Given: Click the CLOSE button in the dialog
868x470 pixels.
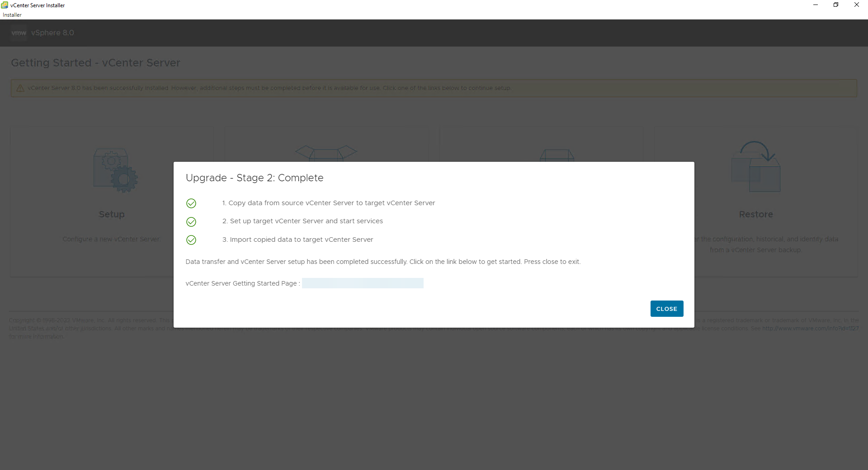Looking at the screenshot, I should 666,309.
